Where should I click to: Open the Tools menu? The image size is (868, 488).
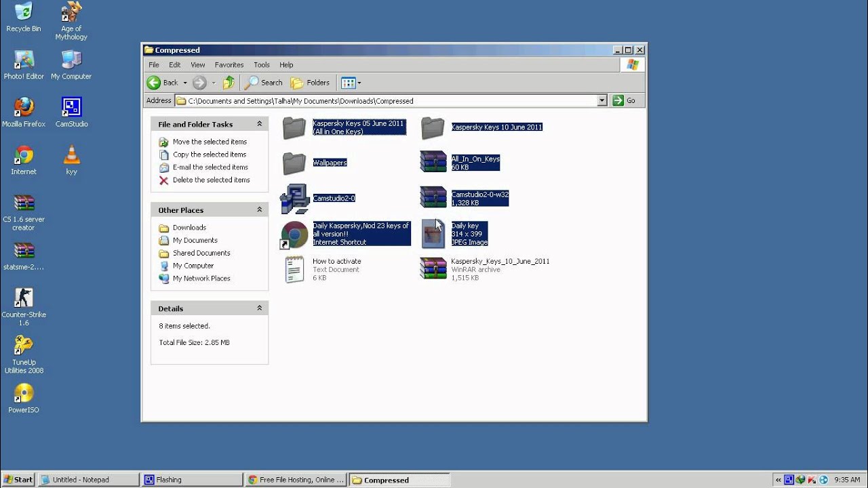262,65
